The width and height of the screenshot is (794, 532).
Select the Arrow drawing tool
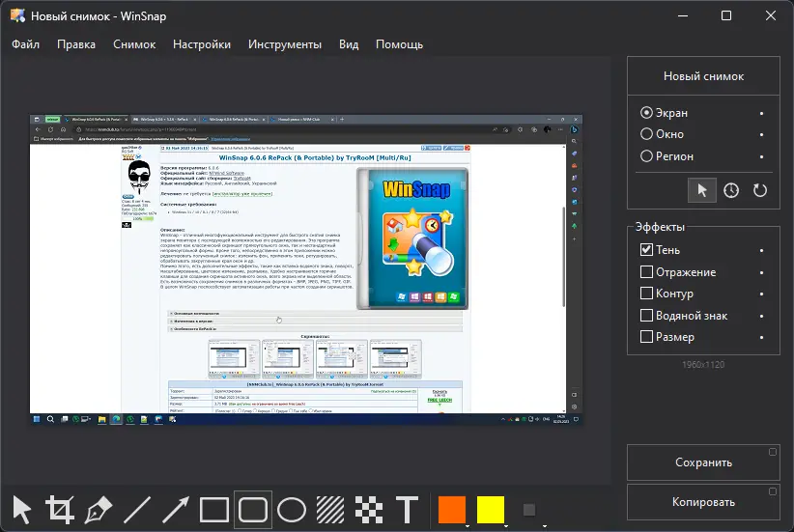pyautogui.click(x=176, y=510)
